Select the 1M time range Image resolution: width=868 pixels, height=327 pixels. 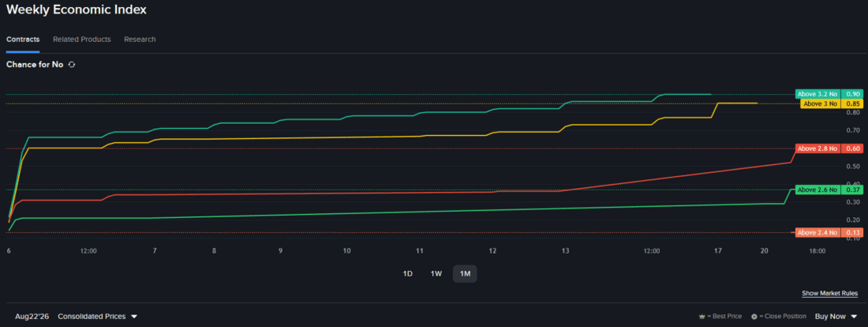click(465, 274)
